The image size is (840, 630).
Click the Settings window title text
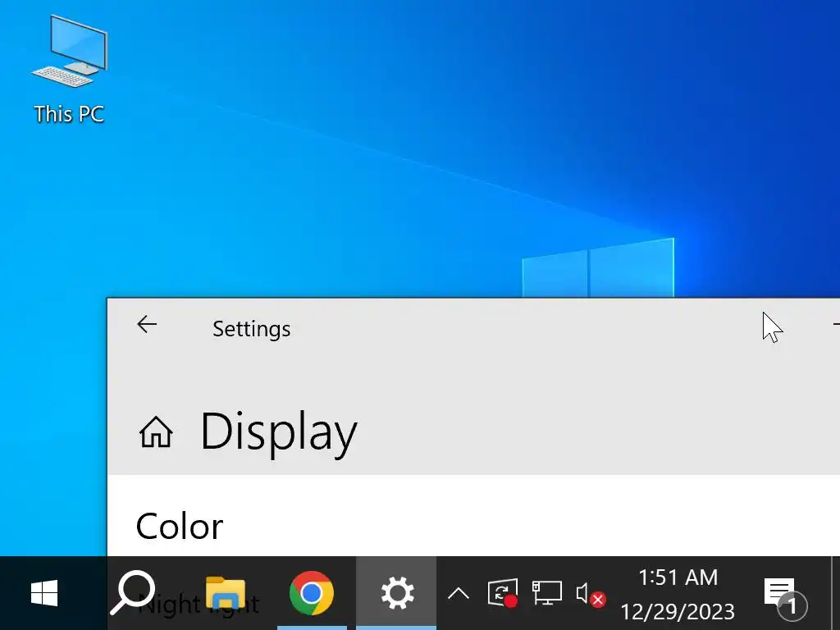[251, 328]
